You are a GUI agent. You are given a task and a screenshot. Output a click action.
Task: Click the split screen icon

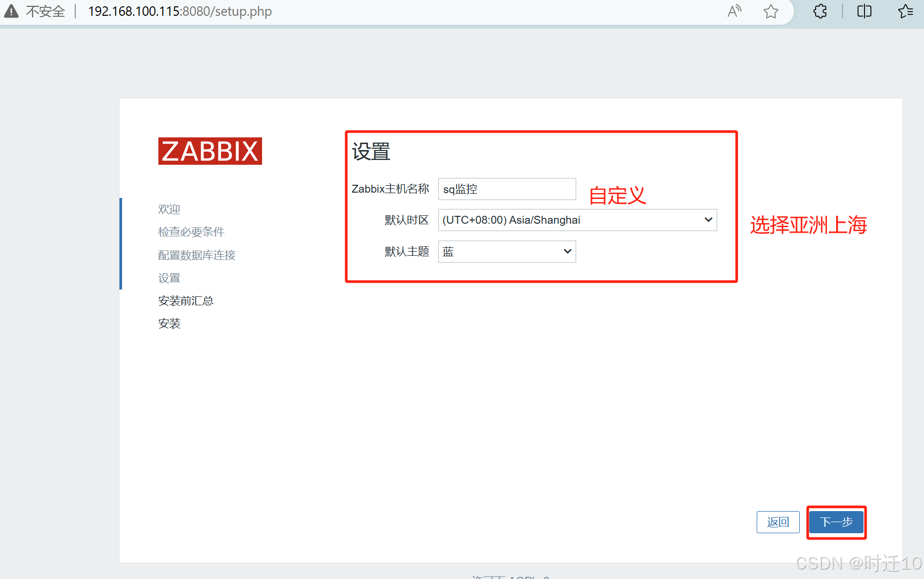point(865,11)
